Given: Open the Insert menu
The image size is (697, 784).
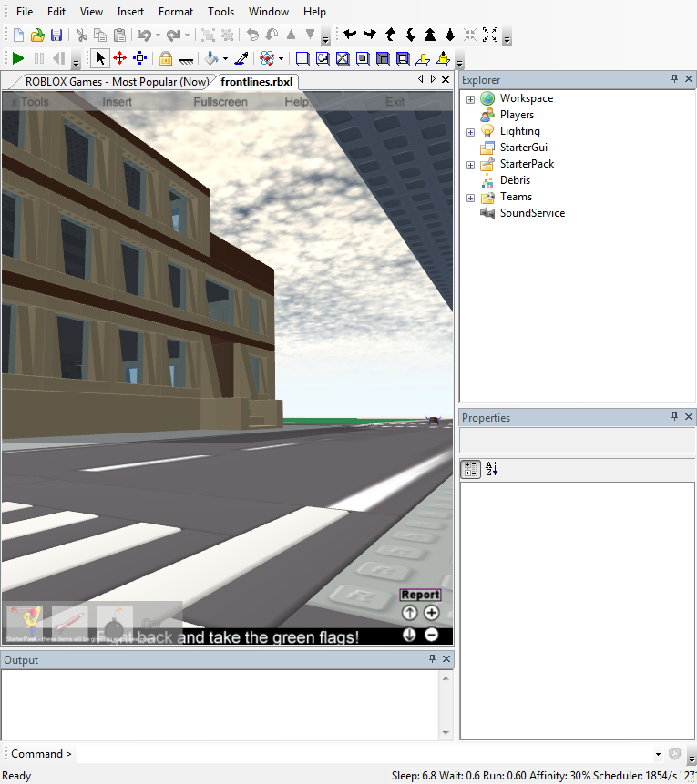Looking at the screenshot, I should pos(130,12).
